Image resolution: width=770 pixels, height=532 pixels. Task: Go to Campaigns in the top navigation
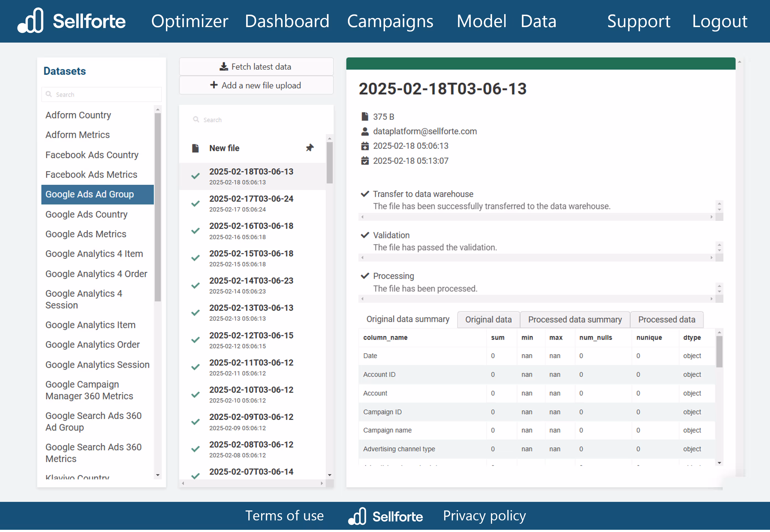(390, 21)
